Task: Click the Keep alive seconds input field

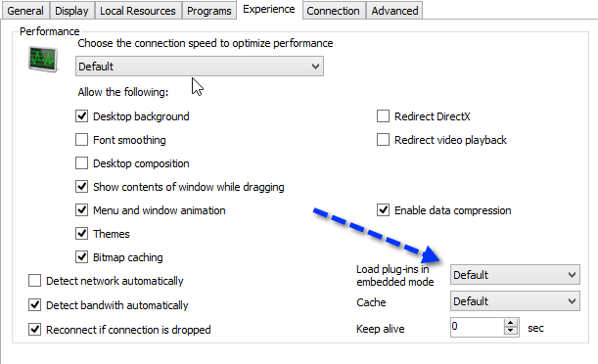Action: 477,327
